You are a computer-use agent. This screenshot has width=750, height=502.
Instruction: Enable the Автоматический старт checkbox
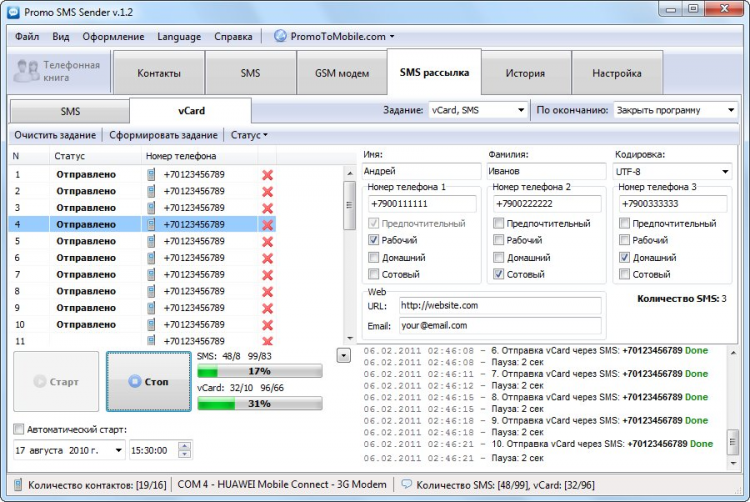[x=19, y=429]
